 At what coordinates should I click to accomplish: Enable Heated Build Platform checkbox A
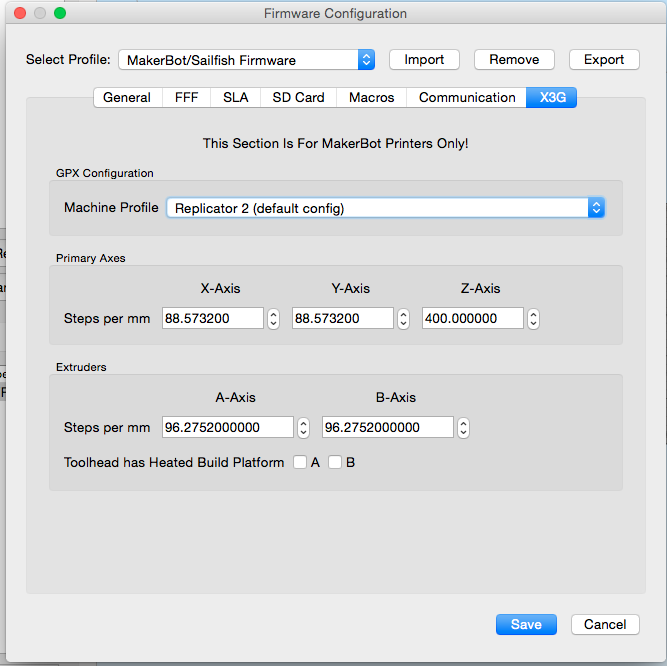(x=300, y=462)
